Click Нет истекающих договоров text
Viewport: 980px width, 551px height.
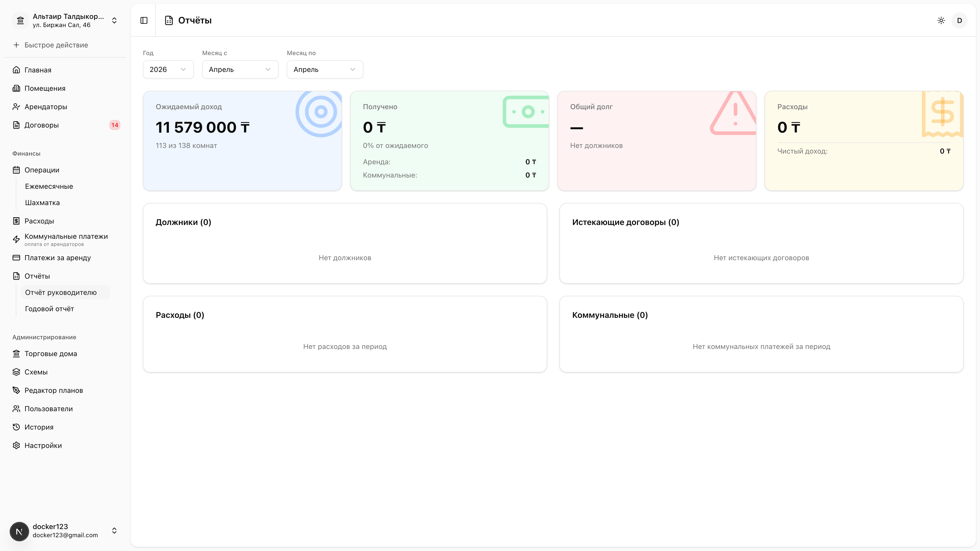(x=761, y=258)
